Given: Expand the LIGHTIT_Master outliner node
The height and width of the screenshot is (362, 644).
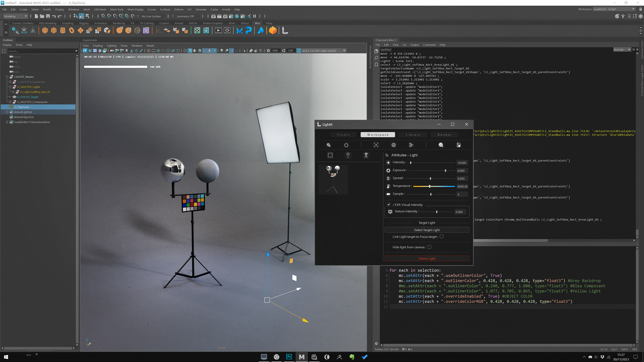Looking at the screenshot, I should [x=7, y=77].
